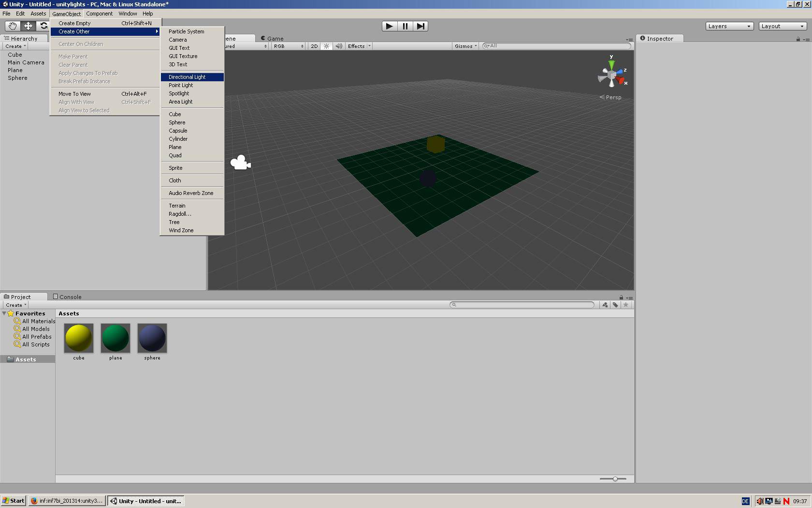Toggle 2D scene view mode

click(x=314, y=46)
